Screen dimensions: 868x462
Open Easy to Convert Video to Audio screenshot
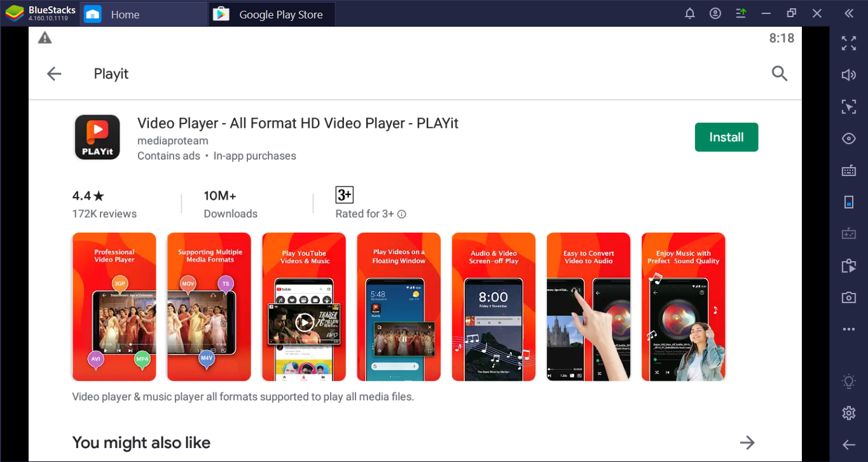pos(588,307)
